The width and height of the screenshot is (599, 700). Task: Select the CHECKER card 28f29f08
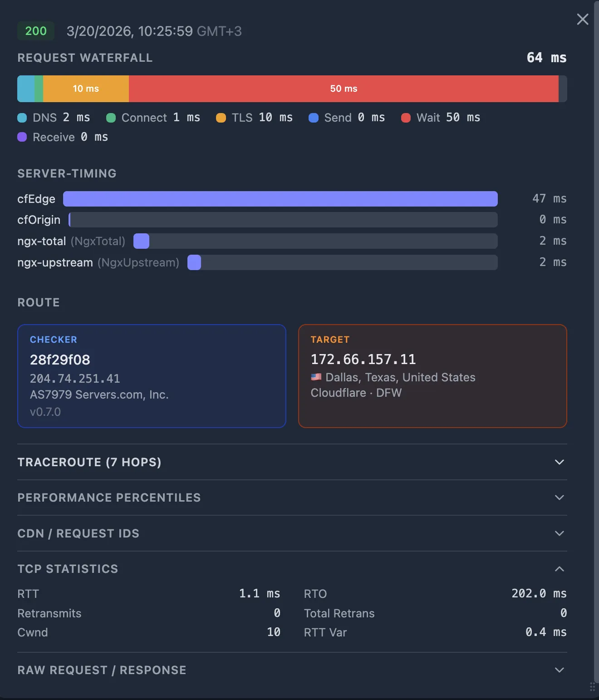coord(151,376)
